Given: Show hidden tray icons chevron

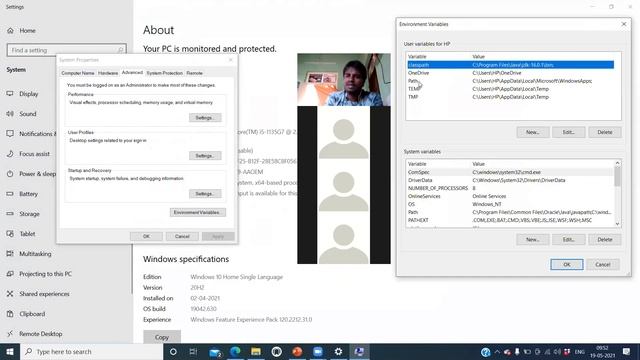Looking at the screenshot, I should 497,351.
